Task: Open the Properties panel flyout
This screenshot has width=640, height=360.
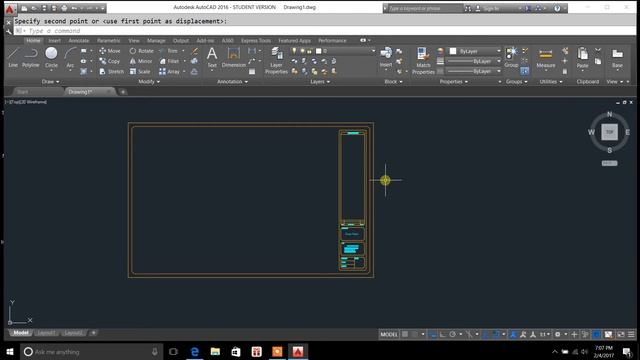Action: [x=453, y=82]
